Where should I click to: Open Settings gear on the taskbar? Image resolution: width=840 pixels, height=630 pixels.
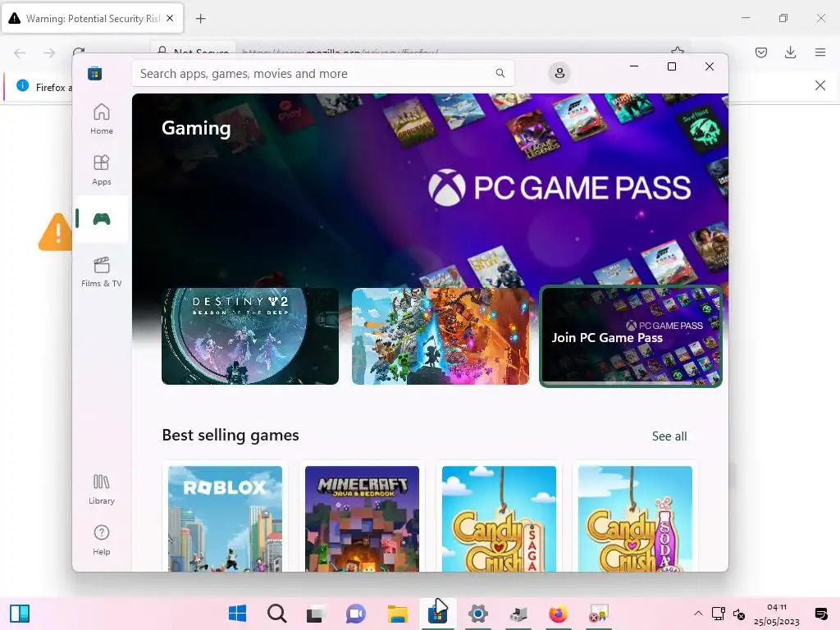coord(478,614)
